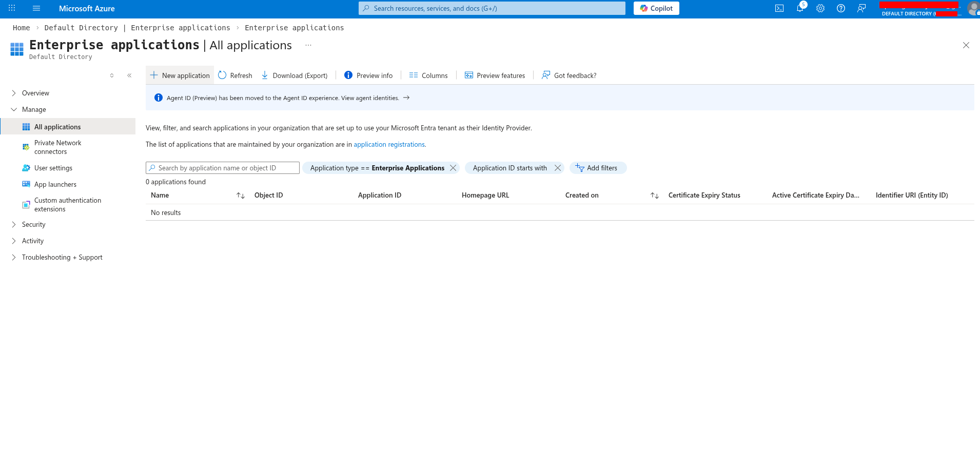This screenshot has width=980, height=468.
Task: Open Preview info
Action: 368,75
